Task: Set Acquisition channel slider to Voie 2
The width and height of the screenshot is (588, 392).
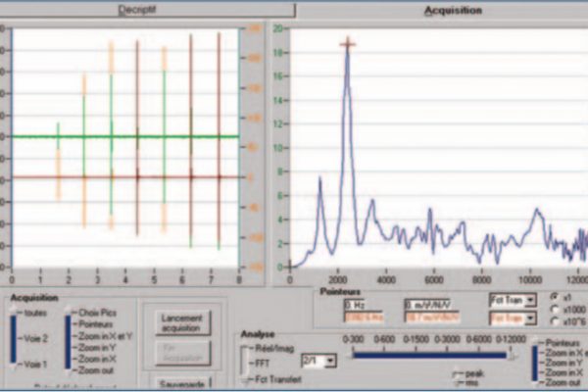Action: (35, 338)
